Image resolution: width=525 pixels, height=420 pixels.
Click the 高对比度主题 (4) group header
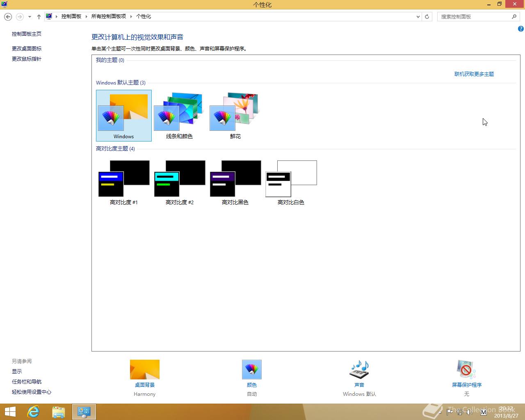115,148
